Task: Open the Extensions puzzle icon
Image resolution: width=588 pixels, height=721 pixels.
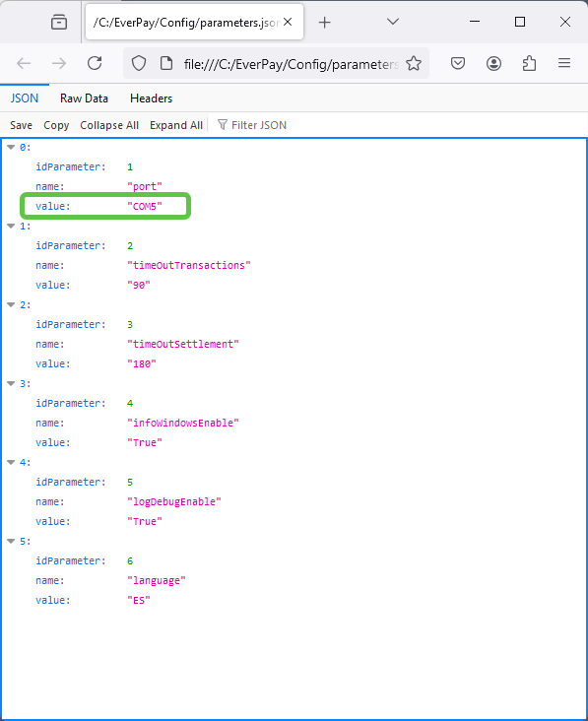Action: [x=529, y=63]
